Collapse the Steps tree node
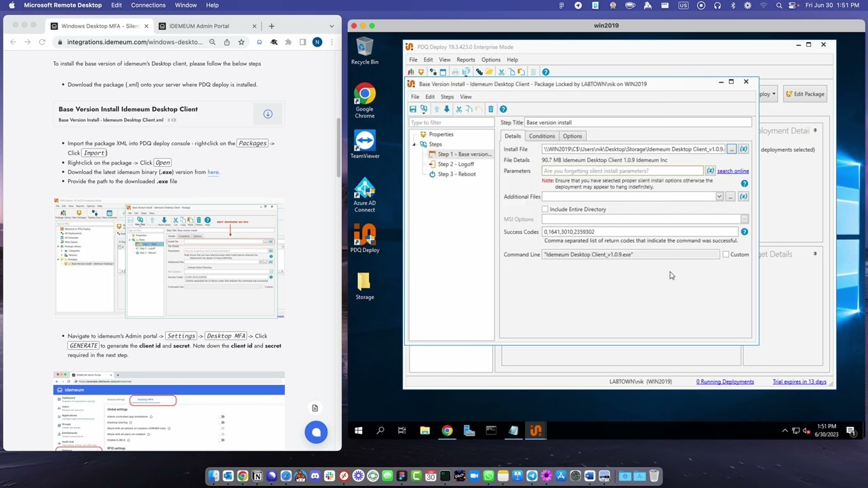Image resolution: width=868 pixels, height=488 pixels. [x=414, y=144]
